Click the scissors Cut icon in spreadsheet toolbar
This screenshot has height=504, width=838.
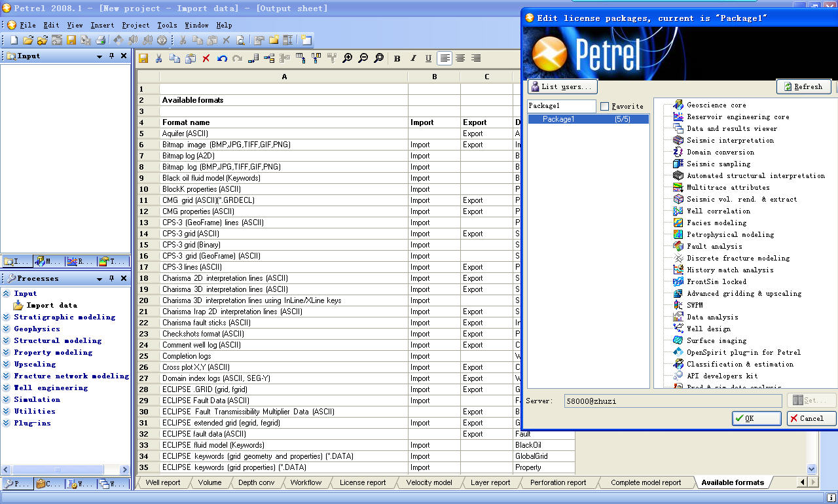pyautogui.click(x=158, y=58)
